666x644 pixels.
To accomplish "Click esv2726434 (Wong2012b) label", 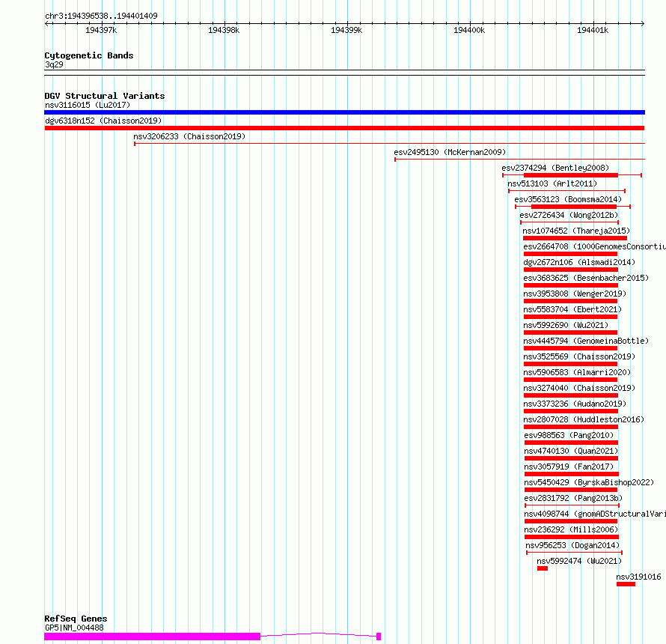I will point(569,215).
